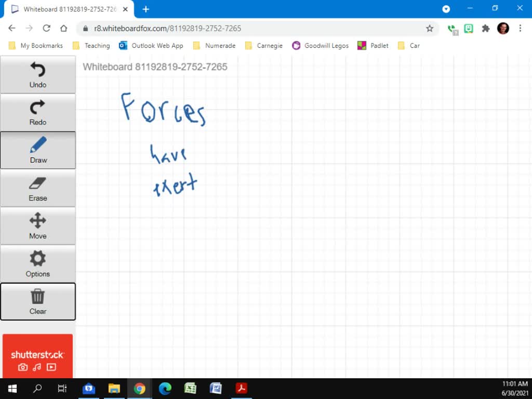Open the browser extensions puzzle icon
Image resolution: width=532 pixels, height=399 pixels.
(486, 29)
